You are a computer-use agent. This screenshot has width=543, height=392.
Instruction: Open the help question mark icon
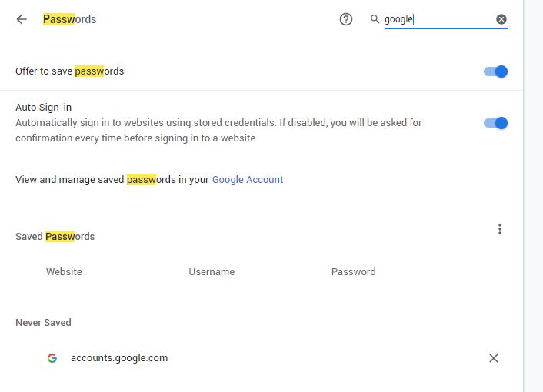pos(345,19)
